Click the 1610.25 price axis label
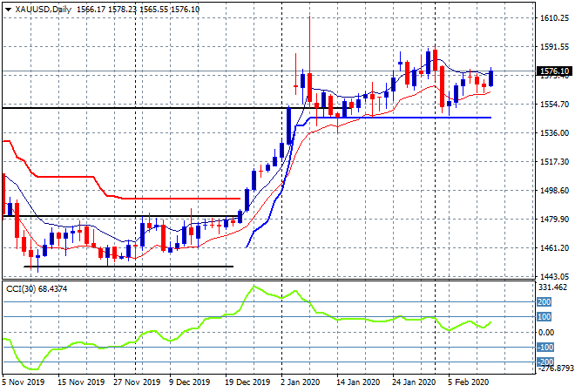This screenshot has width=575, height=392. (x=554, y=18)
